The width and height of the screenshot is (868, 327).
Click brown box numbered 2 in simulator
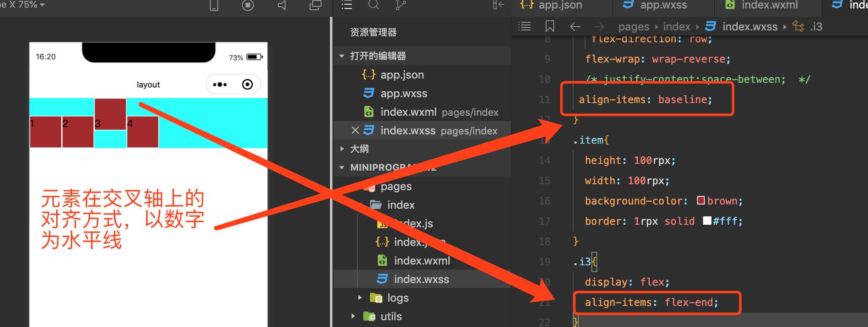click(78, 132)
